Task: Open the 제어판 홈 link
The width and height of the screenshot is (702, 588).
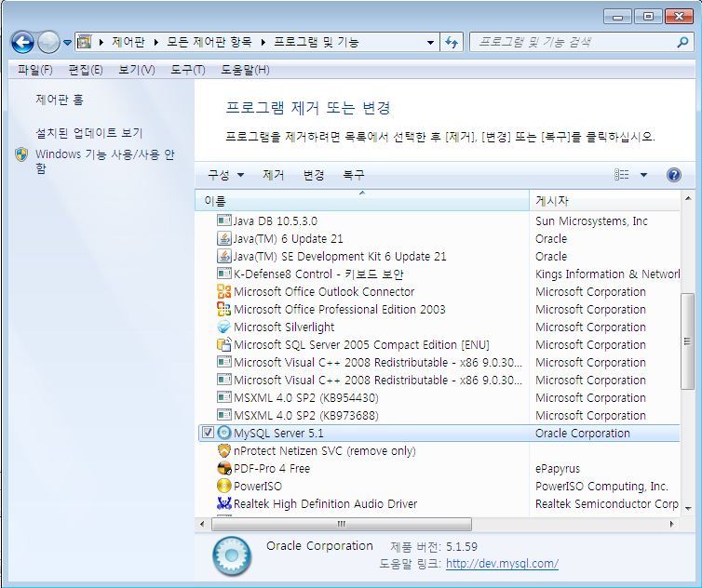Action: point(60,100)
